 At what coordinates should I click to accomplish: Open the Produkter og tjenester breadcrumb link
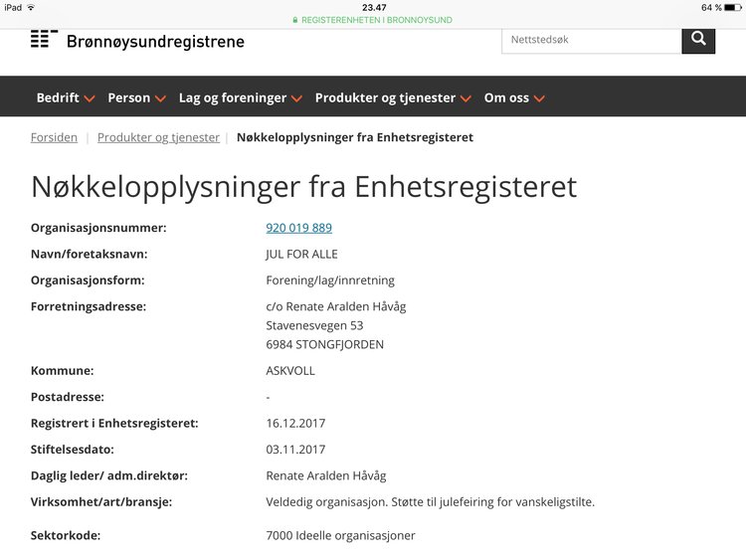tap(158, 137)
